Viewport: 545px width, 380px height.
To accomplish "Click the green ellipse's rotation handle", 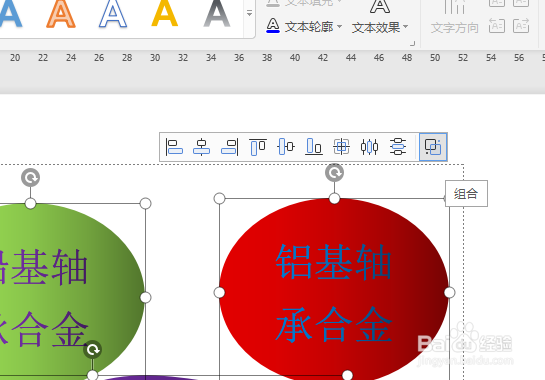I will pyautogui.click(x=31, y=178).
